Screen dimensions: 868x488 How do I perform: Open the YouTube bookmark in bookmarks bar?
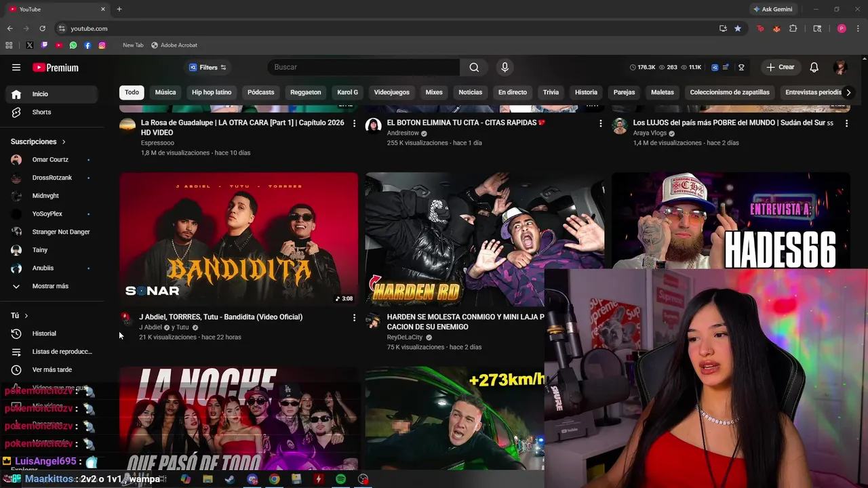(x=58, y=45)
